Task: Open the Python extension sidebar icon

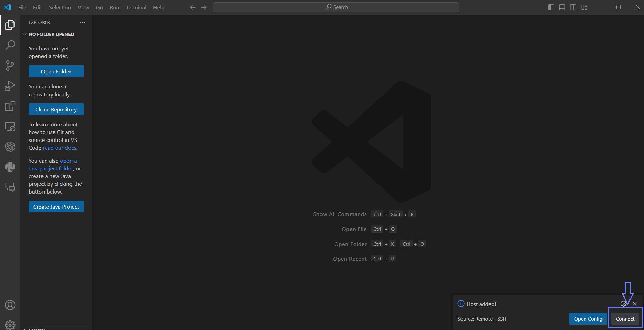Action: tap(10, 167)
